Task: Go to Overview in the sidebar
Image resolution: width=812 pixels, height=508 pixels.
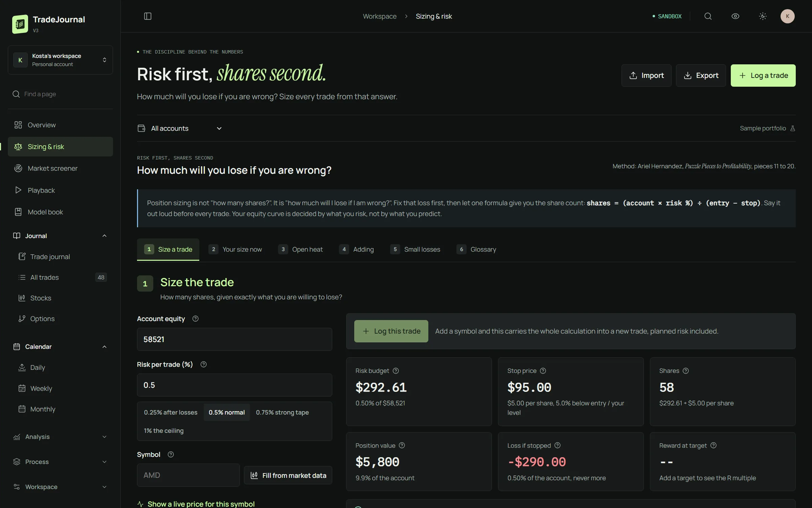Action: point(60,125)
